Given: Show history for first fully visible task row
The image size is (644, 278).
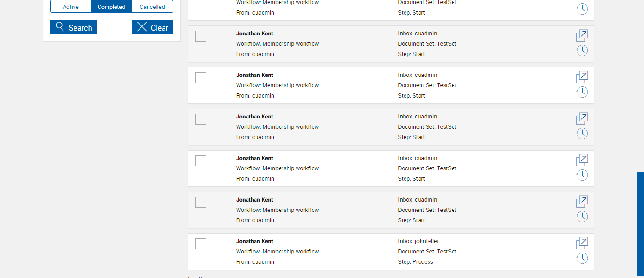Looking at the screenshot, I should (582, 51).
